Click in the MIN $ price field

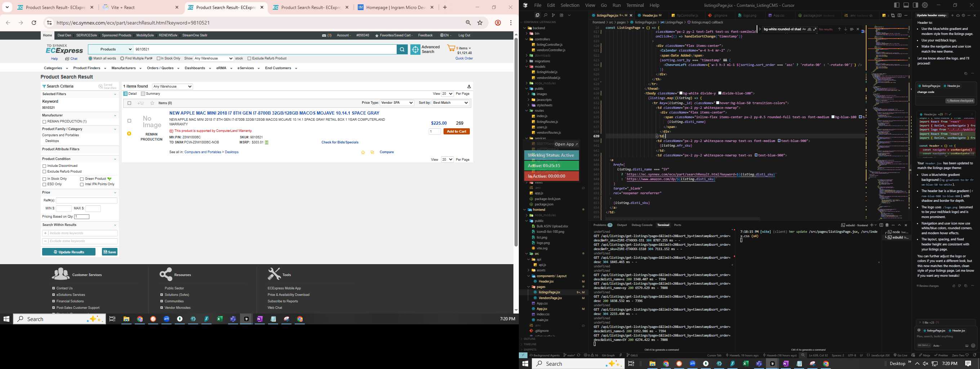point(63,209)
